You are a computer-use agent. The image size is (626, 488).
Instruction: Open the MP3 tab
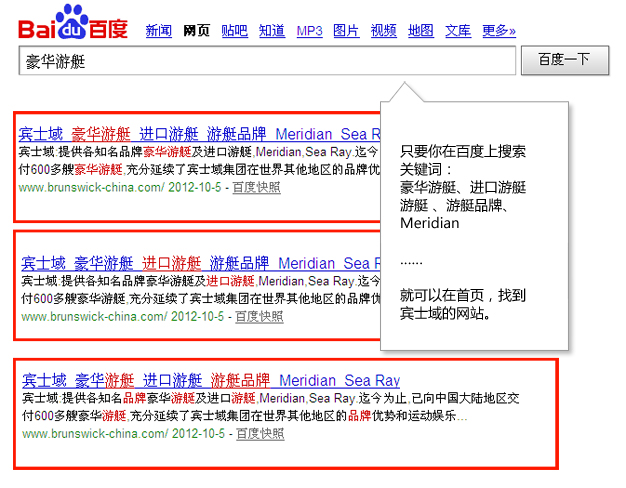pos(309,31)
